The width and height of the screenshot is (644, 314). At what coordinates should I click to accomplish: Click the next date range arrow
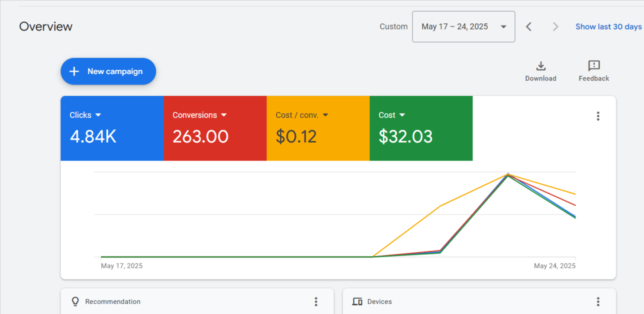point(555,27)
